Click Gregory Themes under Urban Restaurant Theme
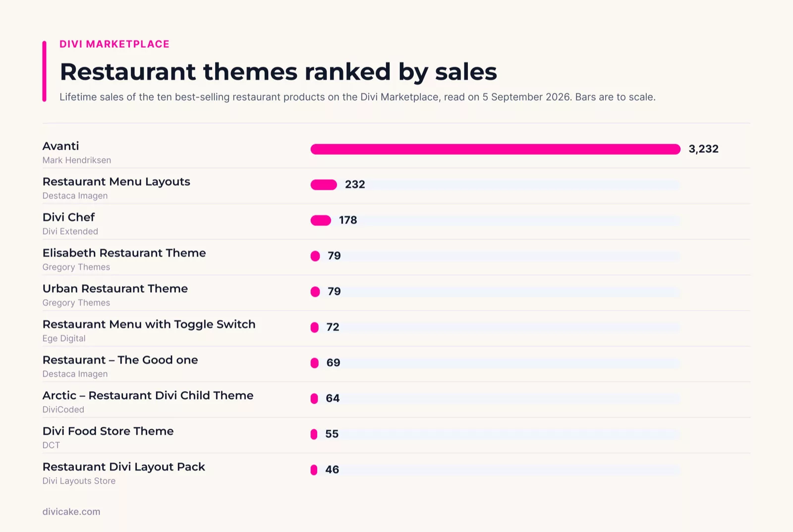Screen dimensions: 793x532 click(x=76, y=303)
